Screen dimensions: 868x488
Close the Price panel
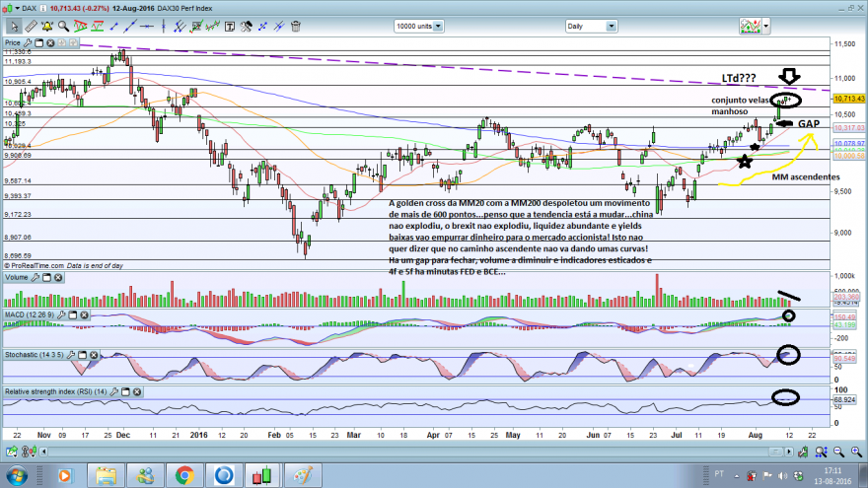(50, 42)
